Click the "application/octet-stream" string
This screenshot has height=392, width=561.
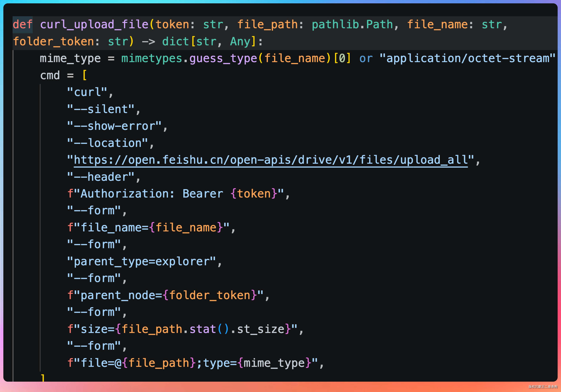pos(467,59)
